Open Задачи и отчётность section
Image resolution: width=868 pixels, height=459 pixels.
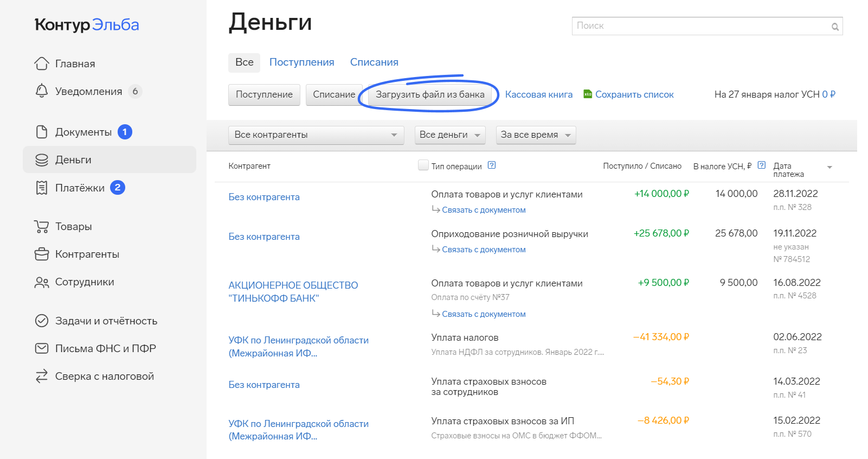coord(106,321)
